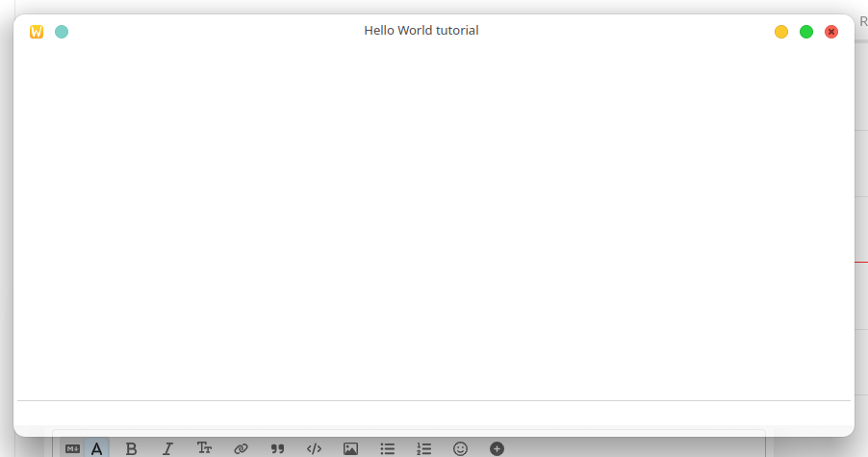Click the teal circle button in title bar

click(x=62, y=32)
